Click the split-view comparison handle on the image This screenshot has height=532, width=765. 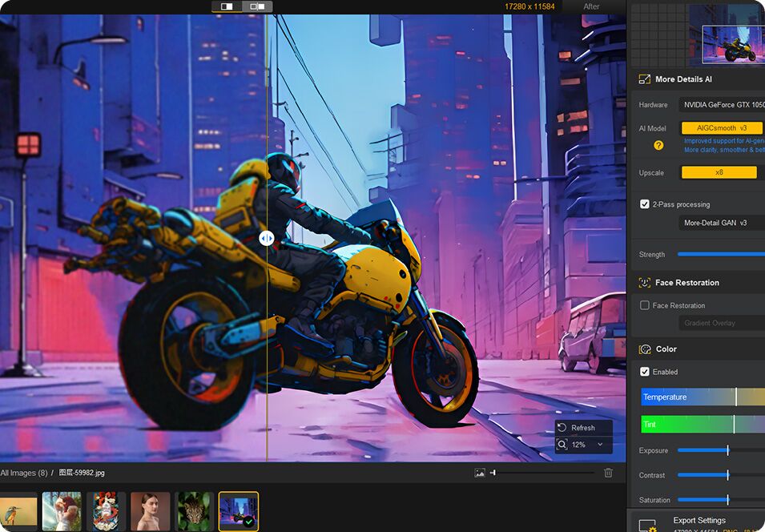click(x=267, y=238)
